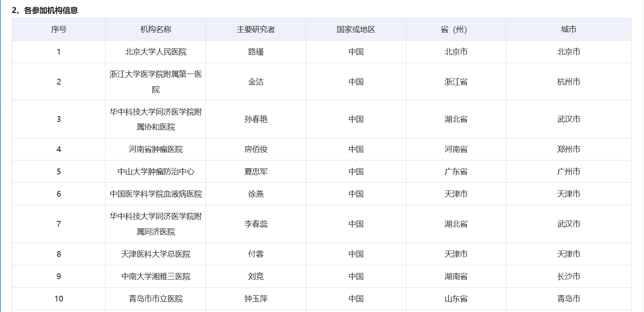Click researcher name "刘竞"
Screen dimensions: 644x312
click(256, 276)
